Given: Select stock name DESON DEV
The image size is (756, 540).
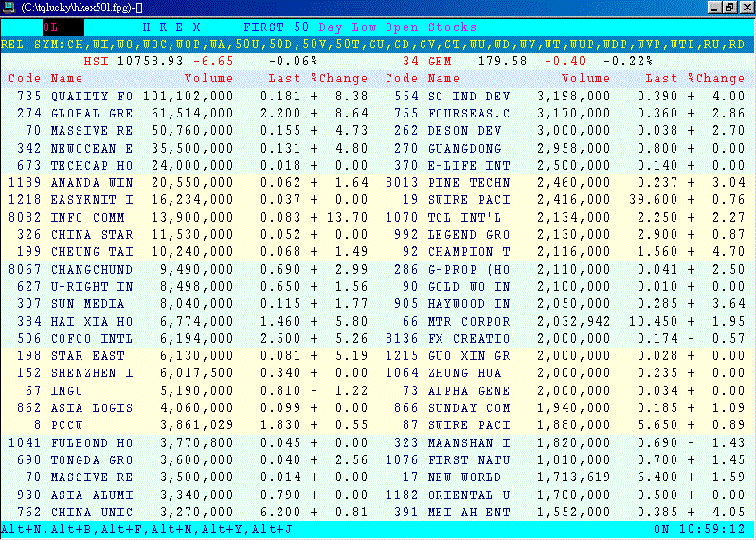Looking at the screenshot, I should 465,131.
